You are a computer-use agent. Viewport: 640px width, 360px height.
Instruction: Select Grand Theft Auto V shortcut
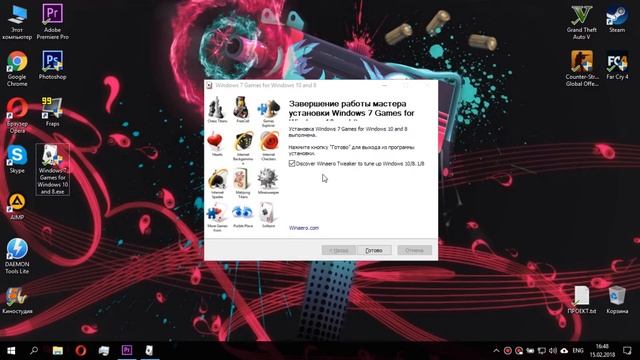coord(581,22)
